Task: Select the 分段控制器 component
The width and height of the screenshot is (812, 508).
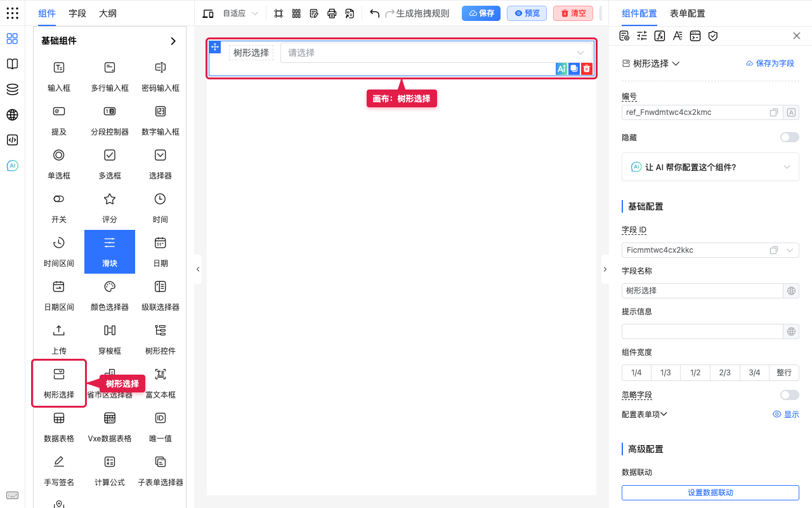Action: click(x=110, y=120)
